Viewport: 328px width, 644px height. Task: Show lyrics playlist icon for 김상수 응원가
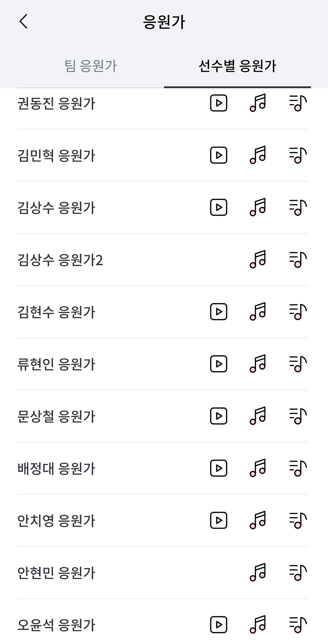click(x=298, y=207)
